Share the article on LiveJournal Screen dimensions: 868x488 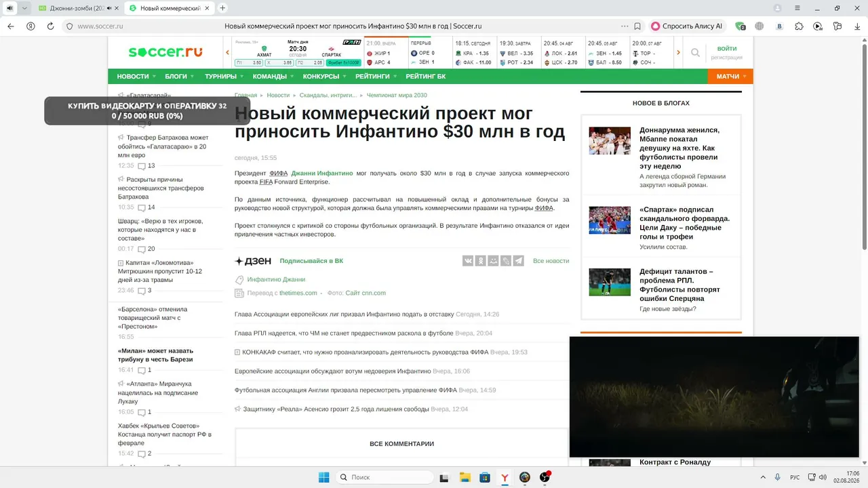pos(505,261)
